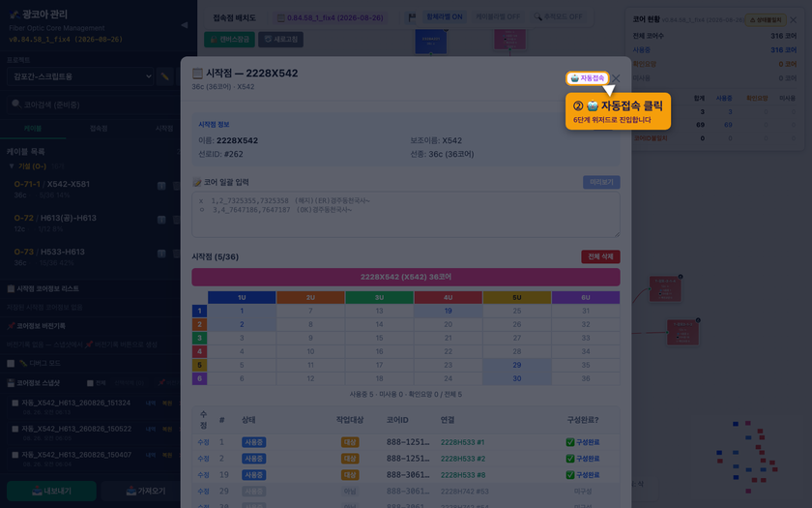Check the 전체 snapshot checkbox
812x508 pixels.
[90, 383]
